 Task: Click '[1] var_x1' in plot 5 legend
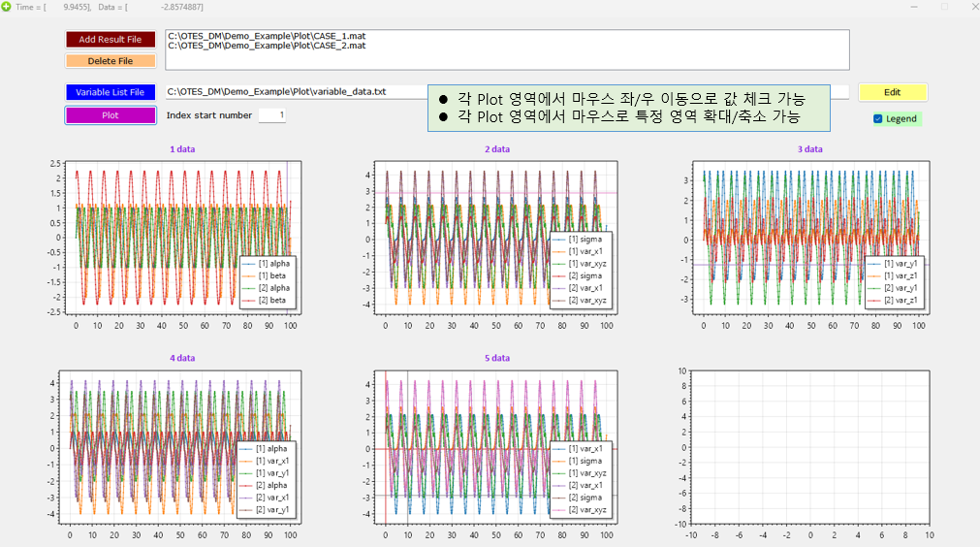[585, 449]
